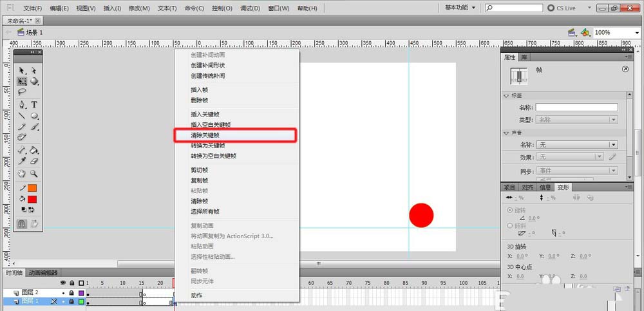The image size is (644, 311).
Task: Select the Zoom magnifier tool
Action: pyautogui.click(x=35, y=173)
